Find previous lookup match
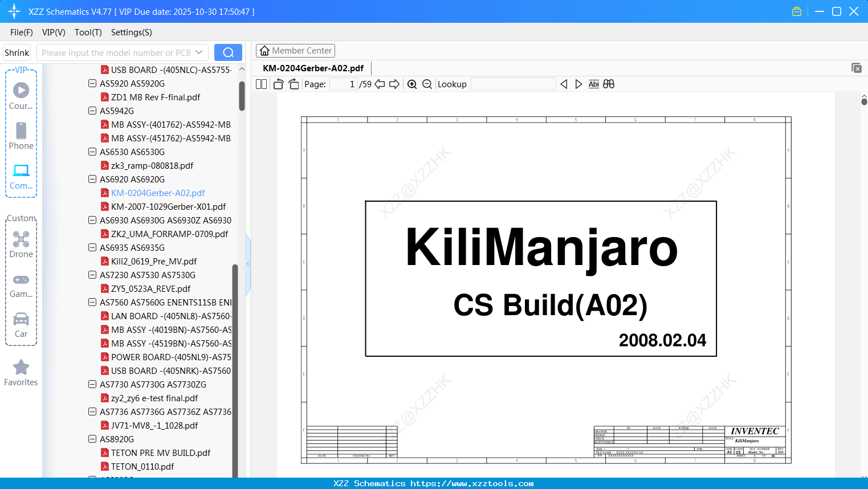 [x=564, y=84]
